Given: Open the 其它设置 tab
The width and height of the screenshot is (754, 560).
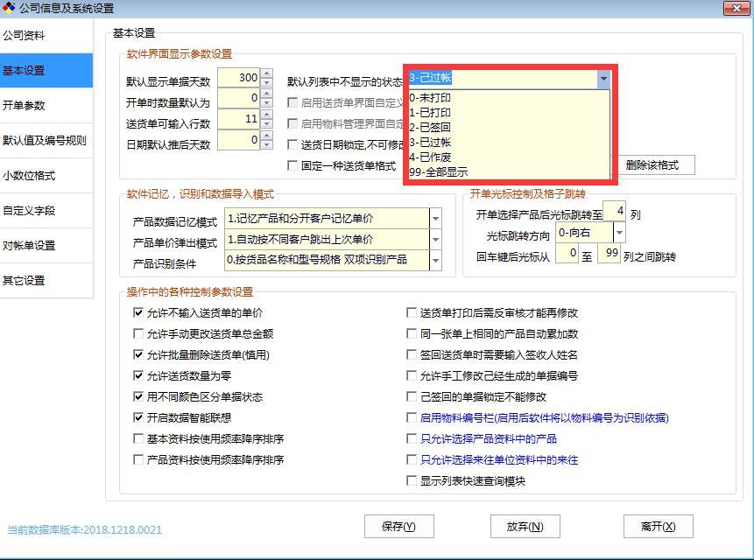Looking at the screenshot, I should pyautogui.click(x=46, y=281).
